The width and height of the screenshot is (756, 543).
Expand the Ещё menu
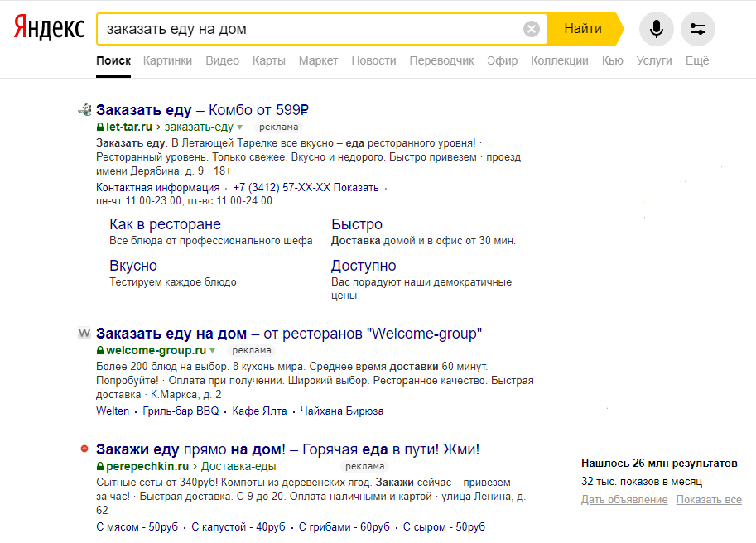[x=697, y=60]
